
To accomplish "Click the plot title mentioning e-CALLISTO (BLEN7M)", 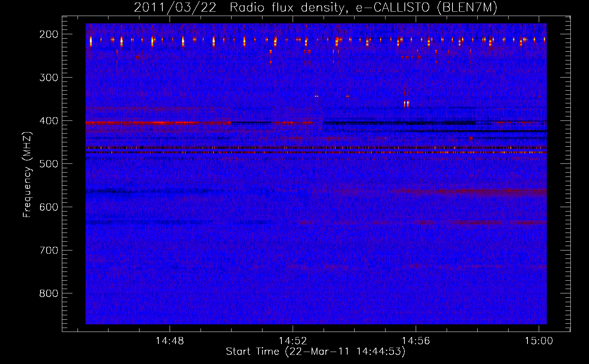I will click(x=315, y=7).
